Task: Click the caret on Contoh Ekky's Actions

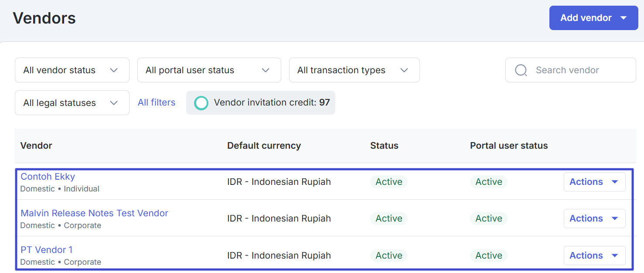Action: (x=615, y=182)
